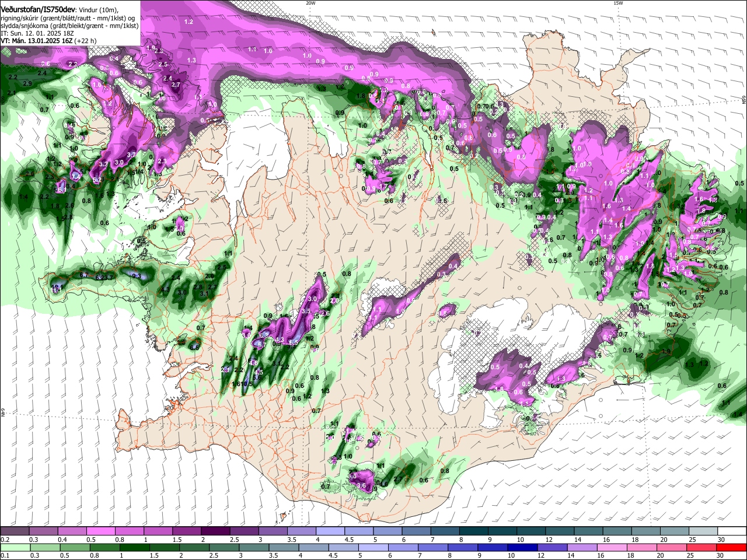
Task: Click the 10 label in lower legend row
Action: click(512, 556)
